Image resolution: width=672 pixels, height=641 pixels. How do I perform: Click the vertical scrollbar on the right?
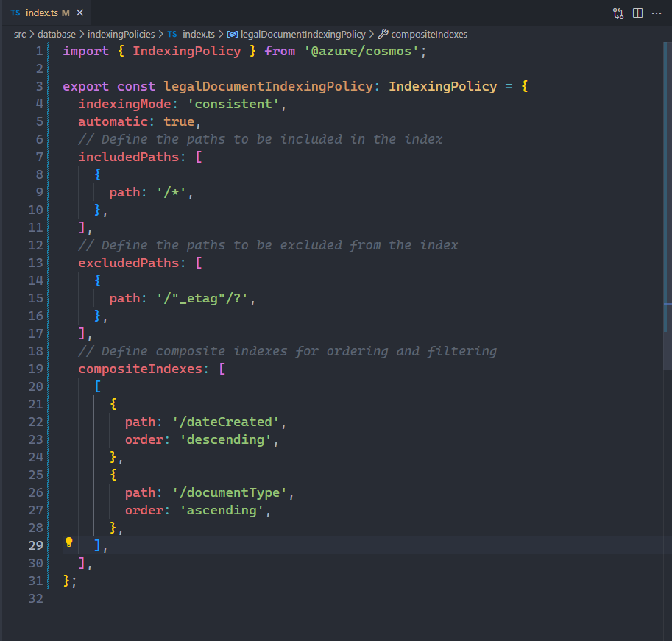pos(668,205)
